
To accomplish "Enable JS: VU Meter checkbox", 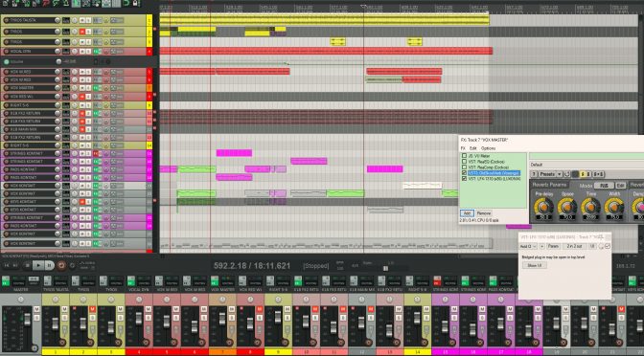I will click(x=464, y=155).
